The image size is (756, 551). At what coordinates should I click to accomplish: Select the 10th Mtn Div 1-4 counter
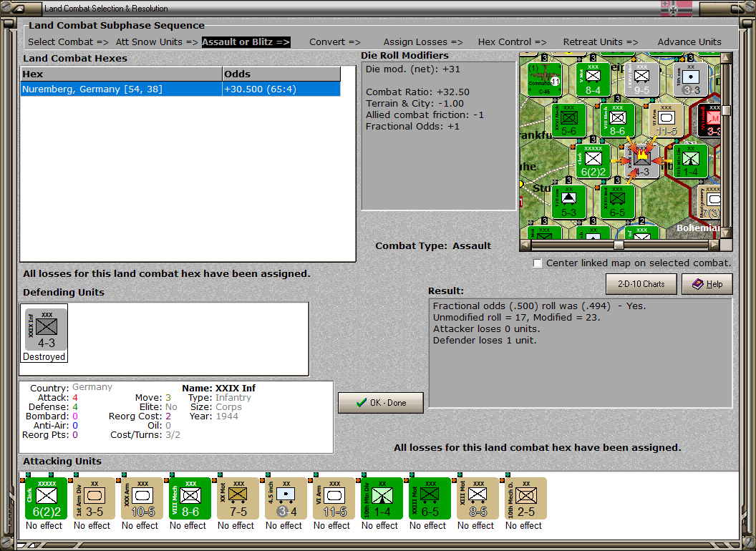pos(382,499)
